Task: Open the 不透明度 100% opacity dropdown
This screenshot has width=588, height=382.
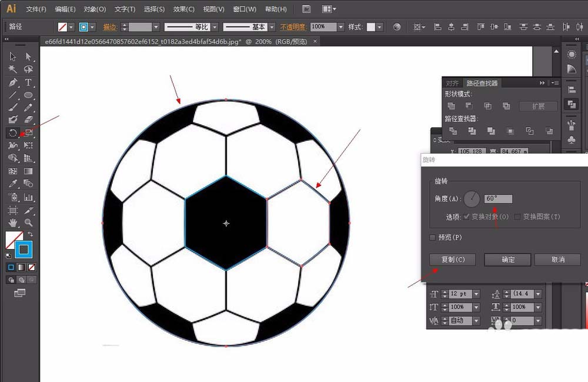Action: coord(340,27)
